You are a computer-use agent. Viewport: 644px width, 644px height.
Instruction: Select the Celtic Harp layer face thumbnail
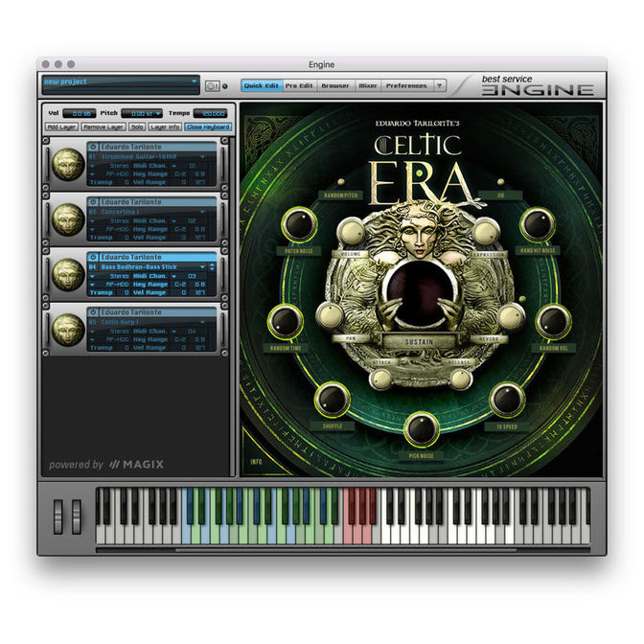pos(68,330)
